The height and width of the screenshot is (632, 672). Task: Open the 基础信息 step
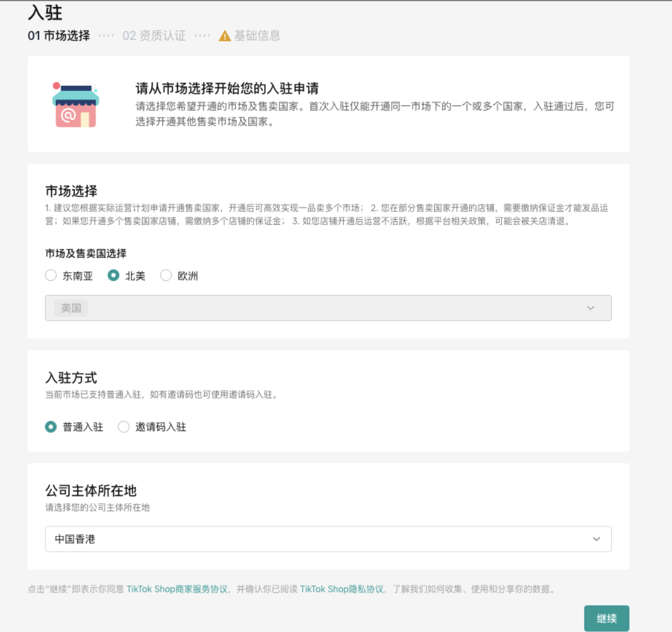257,36
